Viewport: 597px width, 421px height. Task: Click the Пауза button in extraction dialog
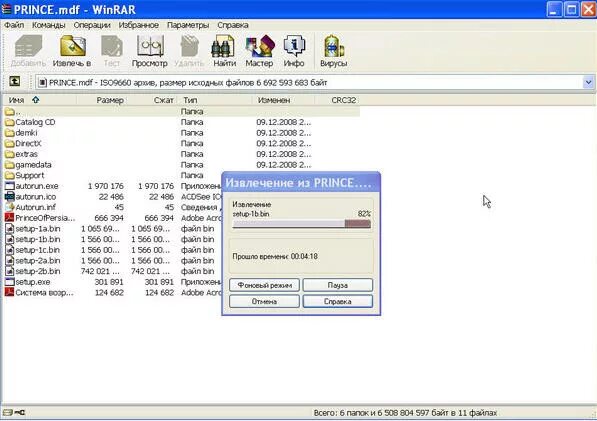point(338,285)
